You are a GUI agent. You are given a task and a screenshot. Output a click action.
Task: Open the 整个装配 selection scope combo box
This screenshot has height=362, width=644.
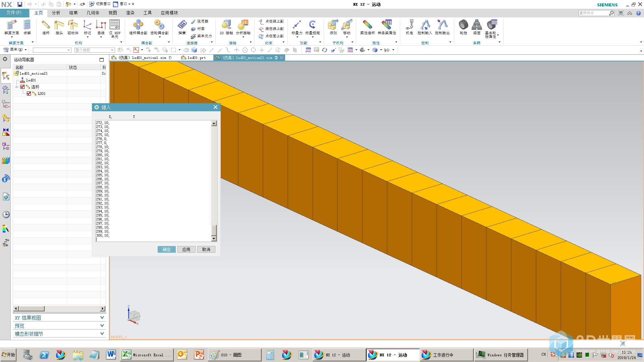tap(95, 50)
